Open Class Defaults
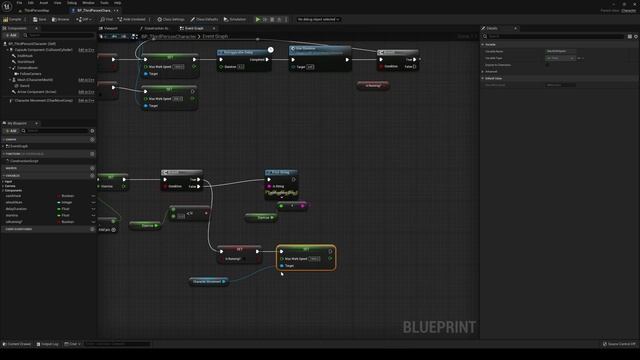The image size is (640, 360). click(204, 19)
